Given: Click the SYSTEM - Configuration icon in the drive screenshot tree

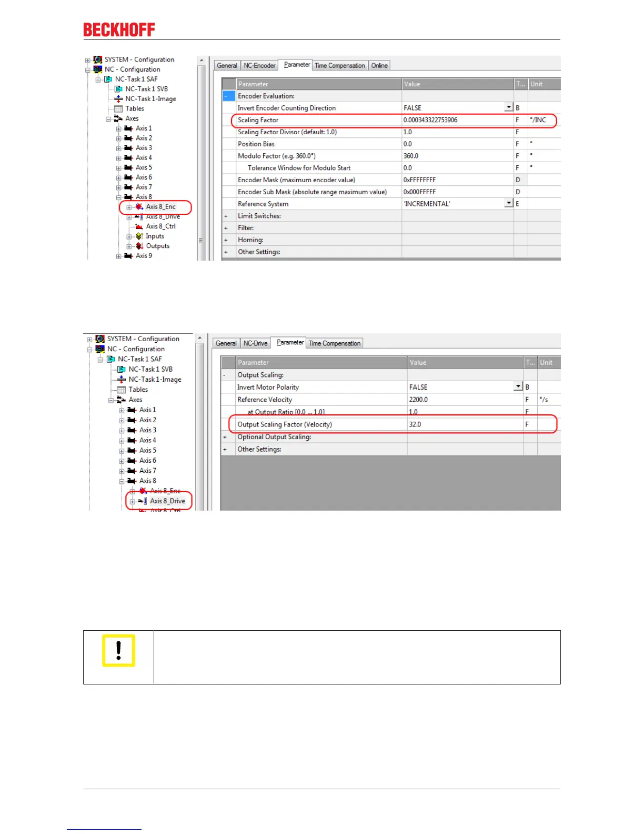Looking at the screenshot, I should 100,339.
